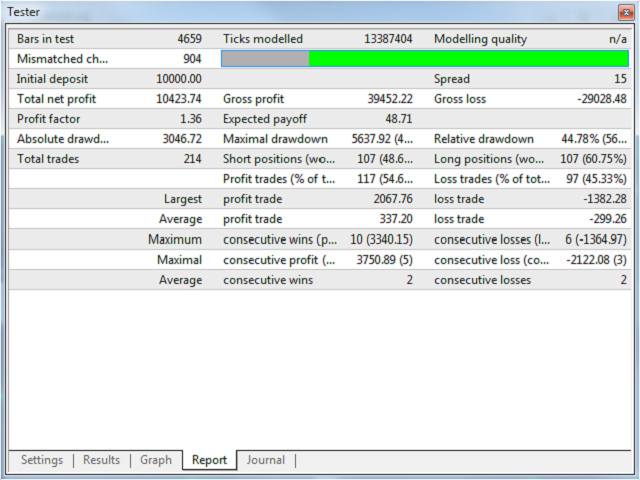
Task: Click the Spread value 15
Action: tap(620, 79)
